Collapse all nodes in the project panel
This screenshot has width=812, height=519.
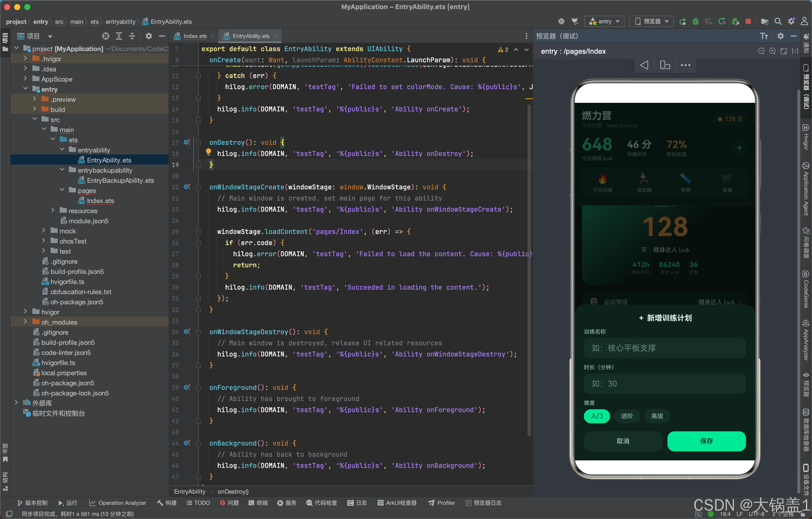(x=132, y=36)
